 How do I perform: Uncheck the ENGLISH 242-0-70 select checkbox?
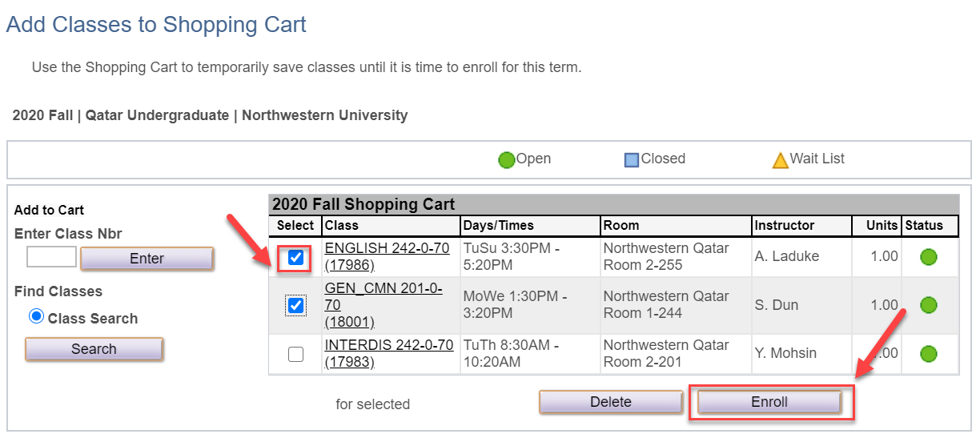tap(295, 258)
